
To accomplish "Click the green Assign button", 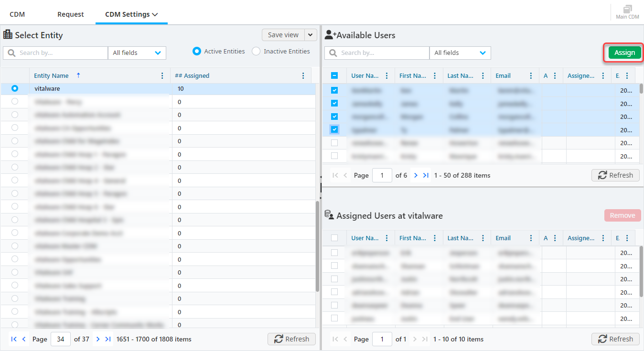I will click(624, 53).
